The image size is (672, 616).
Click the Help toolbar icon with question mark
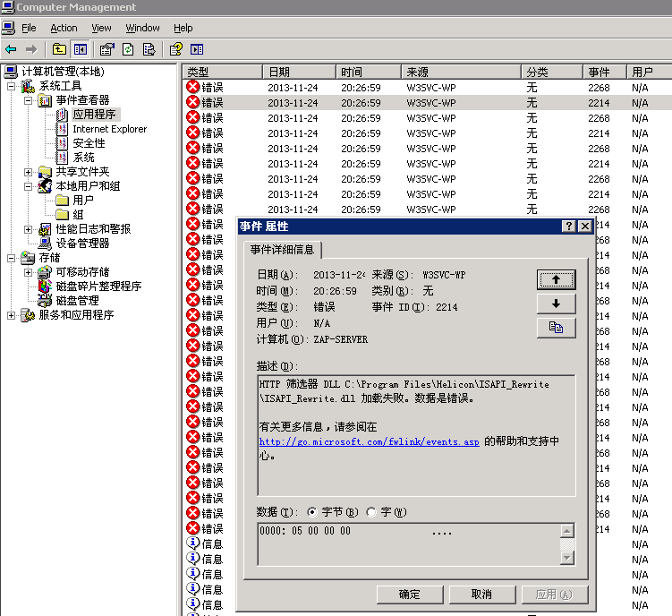[176, 49]
